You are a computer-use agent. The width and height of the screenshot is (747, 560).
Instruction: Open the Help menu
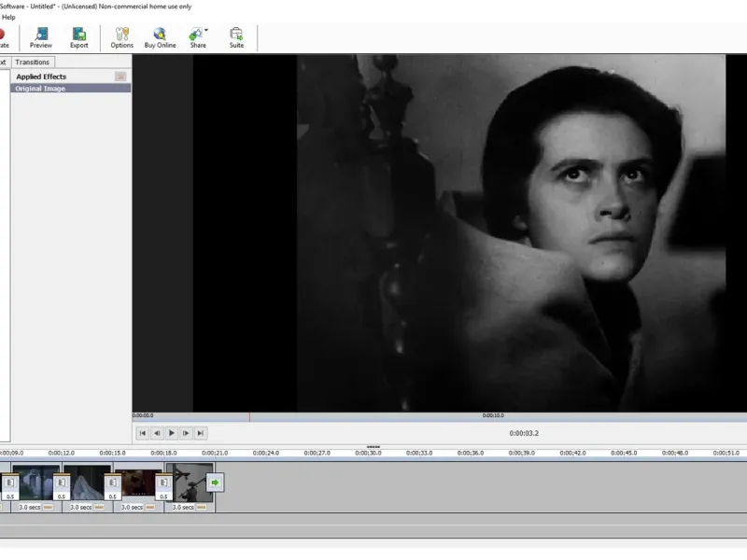[8, 17]
